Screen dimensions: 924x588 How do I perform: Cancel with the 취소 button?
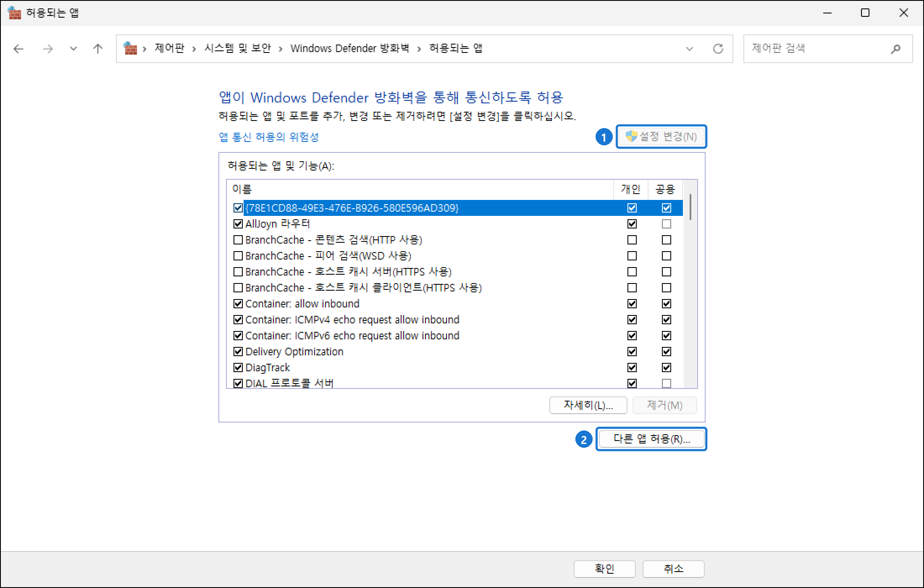pos(674,569)
